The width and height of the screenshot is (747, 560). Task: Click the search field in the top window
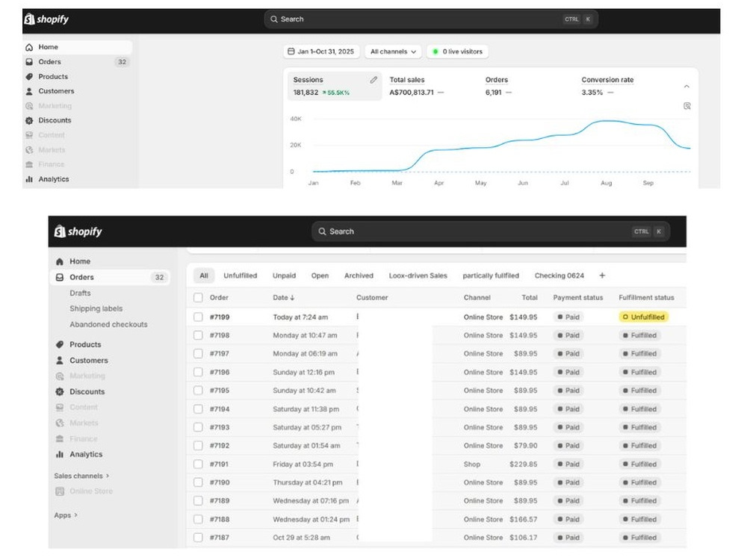coord(431,19)
